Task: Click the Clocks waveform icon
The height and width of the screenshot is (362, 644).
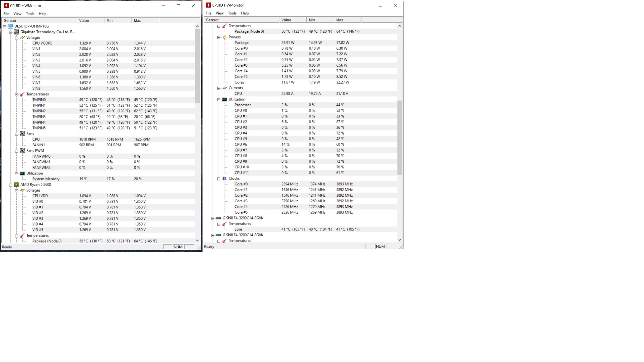Action: 225,178
